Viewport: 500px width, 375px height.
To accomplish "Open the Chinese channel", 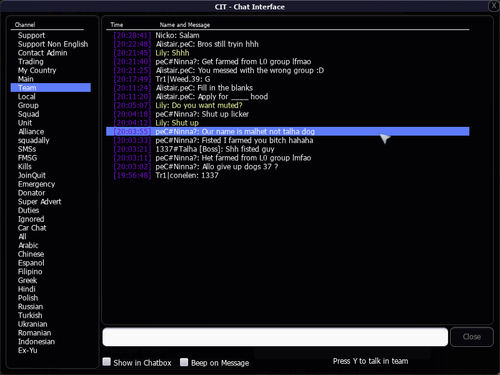I will pyautogui.click(x=31, y=254).
